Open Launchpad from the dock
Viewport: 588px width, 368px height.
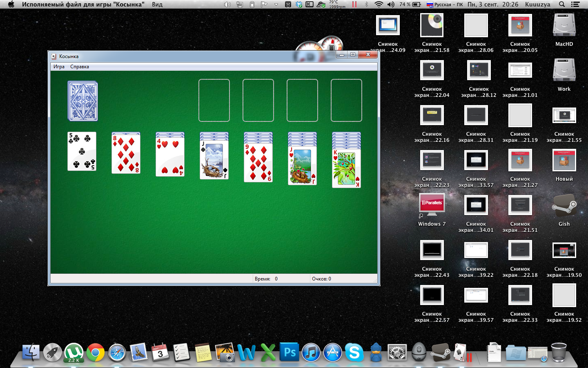pos(53,352)
